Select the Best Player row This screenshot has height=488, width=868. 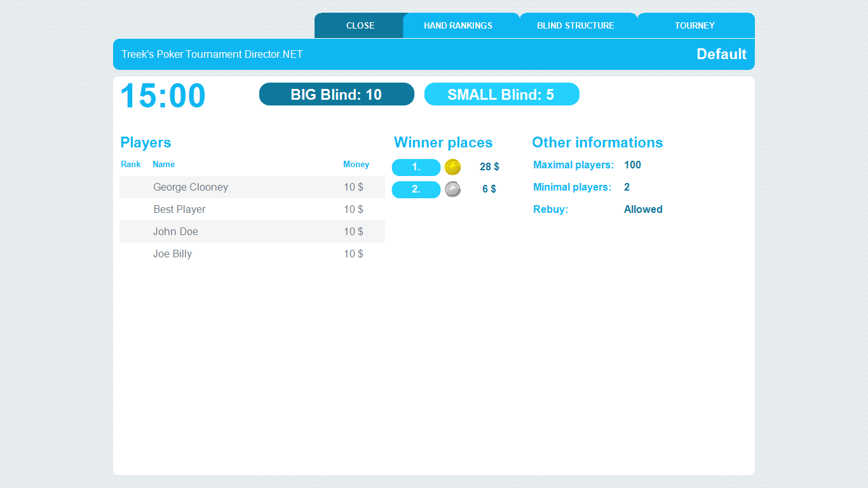coord(252,209)
